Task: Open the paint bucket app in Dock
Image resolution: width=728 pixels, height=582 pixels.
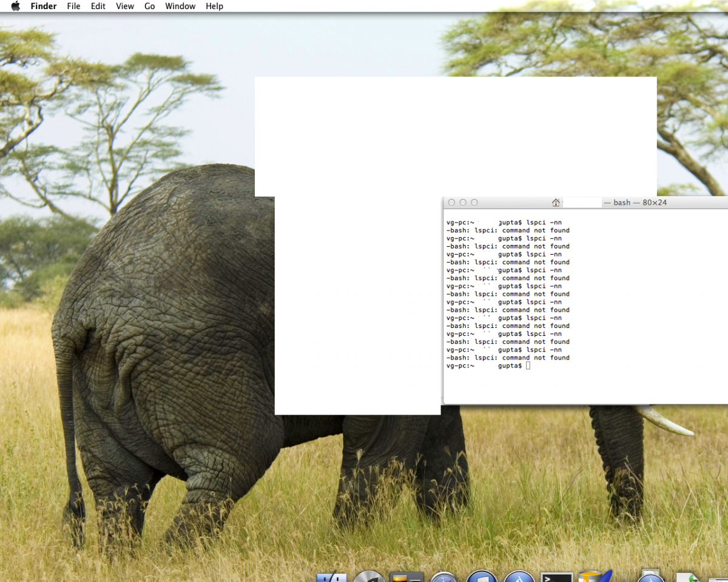Action: pyautogui.click(x=593, y=577)
